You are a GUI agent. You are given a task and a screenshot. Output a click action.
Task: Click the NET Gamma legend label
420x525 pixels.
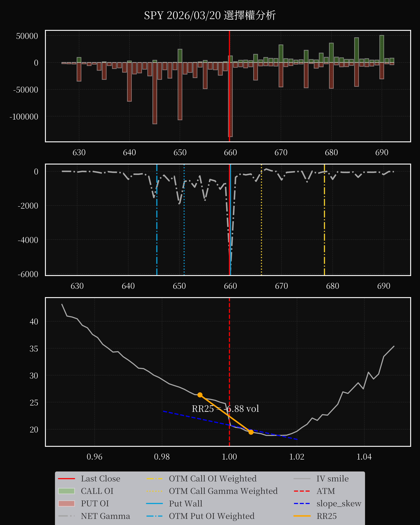pyautogui.click(x=105, y=516)
